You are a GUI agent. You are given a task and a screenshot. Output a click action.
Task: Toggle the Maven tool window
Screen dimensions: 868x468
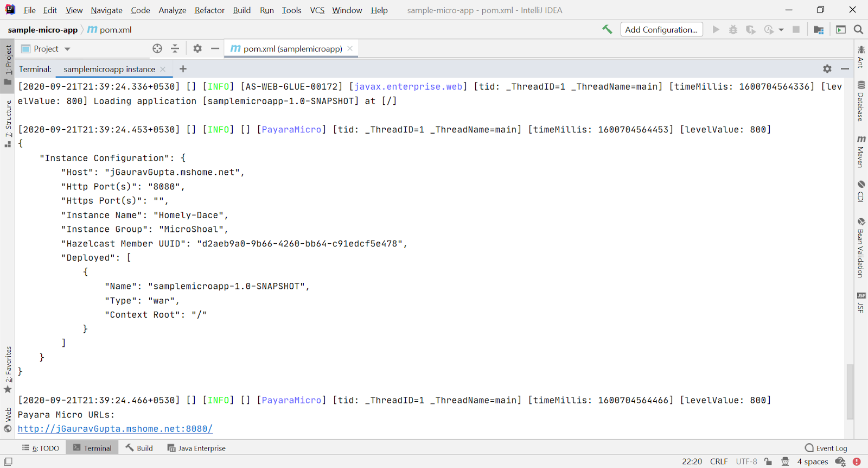(x=861, y=151)
